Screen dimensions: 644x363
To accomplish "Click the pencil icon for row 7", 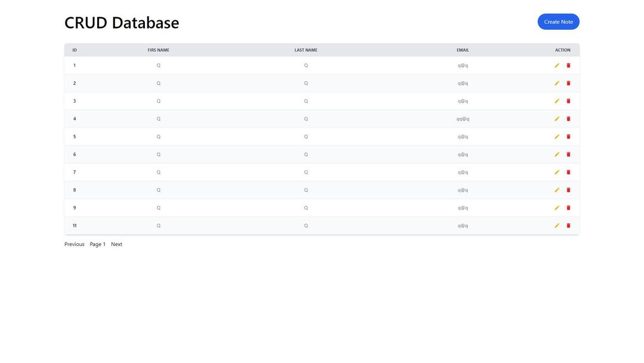I will pyautogui.click(x=557, y=173).
